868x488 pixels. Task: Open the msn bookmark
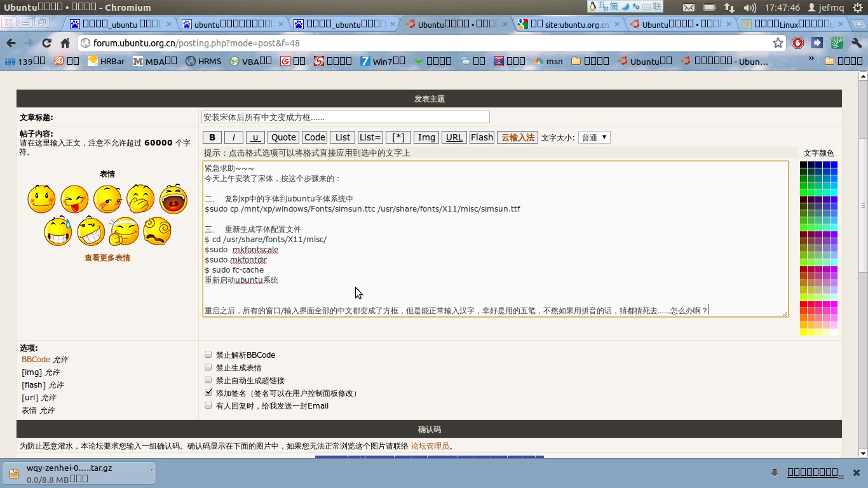(548, 61)
